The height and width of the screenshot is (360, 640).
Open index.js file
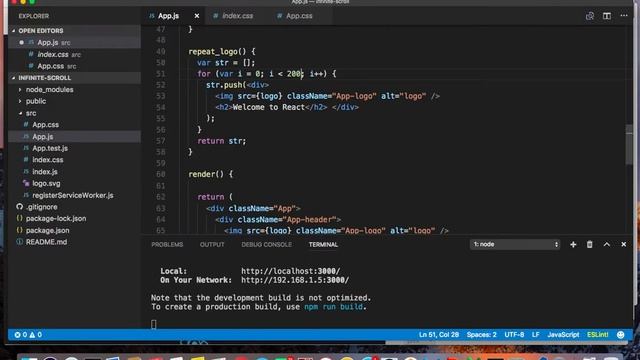(74, 172)
